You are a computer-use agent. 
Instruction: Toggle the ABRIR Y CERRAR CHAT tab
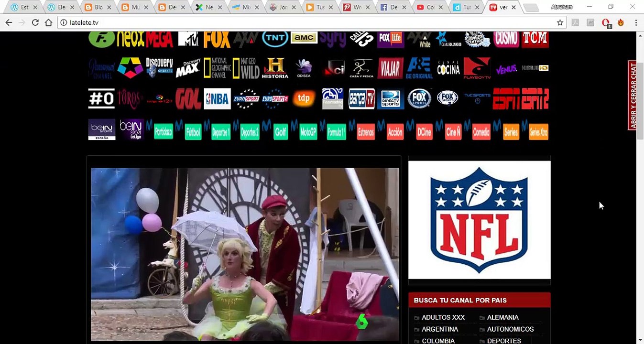tap(633, 95)
